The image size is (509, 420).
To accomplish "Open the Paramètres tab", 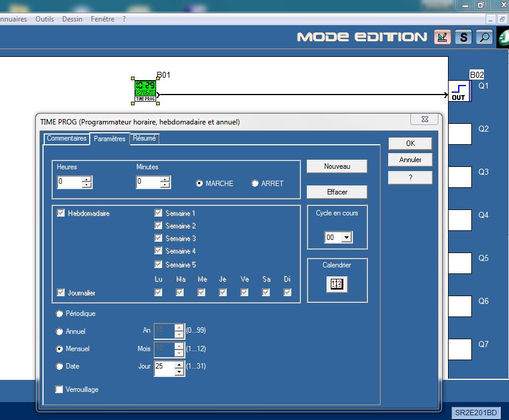I will tap(109, 139).
